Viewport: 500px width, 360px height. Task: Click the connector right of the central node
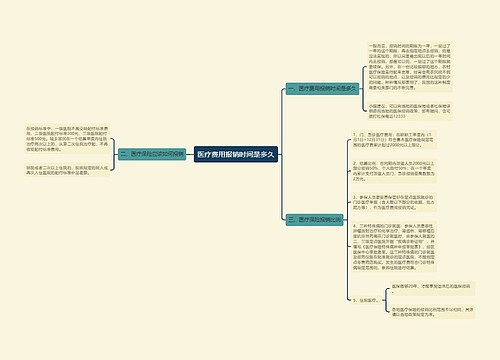coord(280,154)
